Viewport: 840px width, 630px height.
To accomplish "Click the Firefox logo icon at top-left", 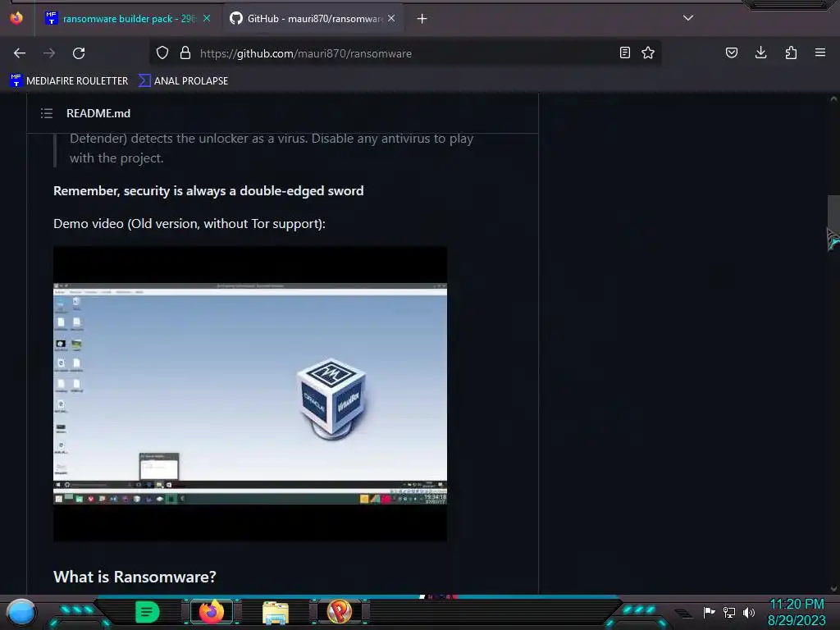I will click(16, 18).
